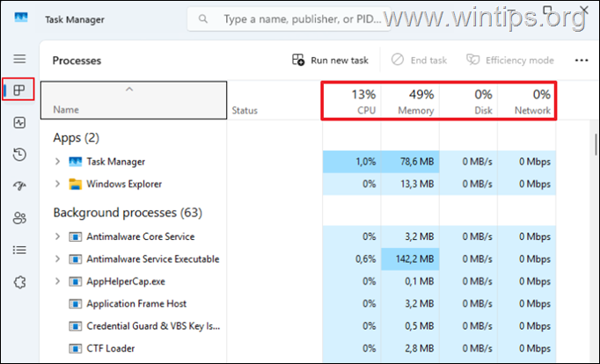
Task: Click the 0,5 MB memory cell
Action: pos(410,326)
